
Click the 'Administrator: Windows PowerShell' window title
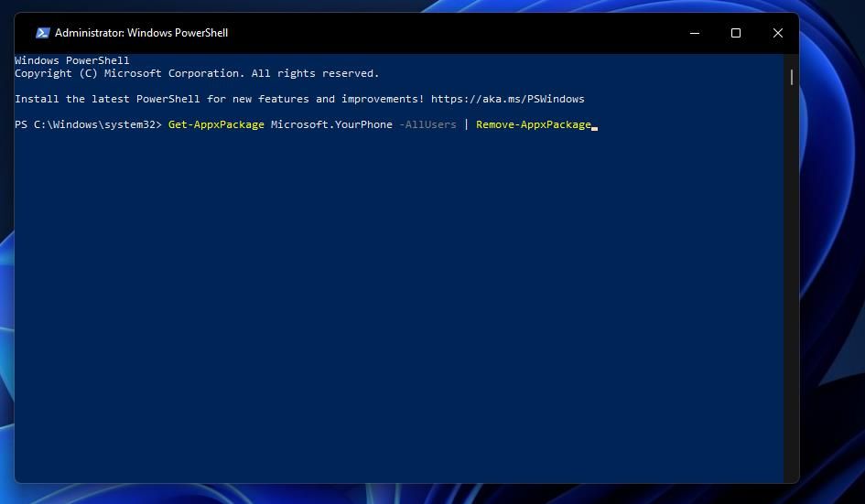[141, 33]
